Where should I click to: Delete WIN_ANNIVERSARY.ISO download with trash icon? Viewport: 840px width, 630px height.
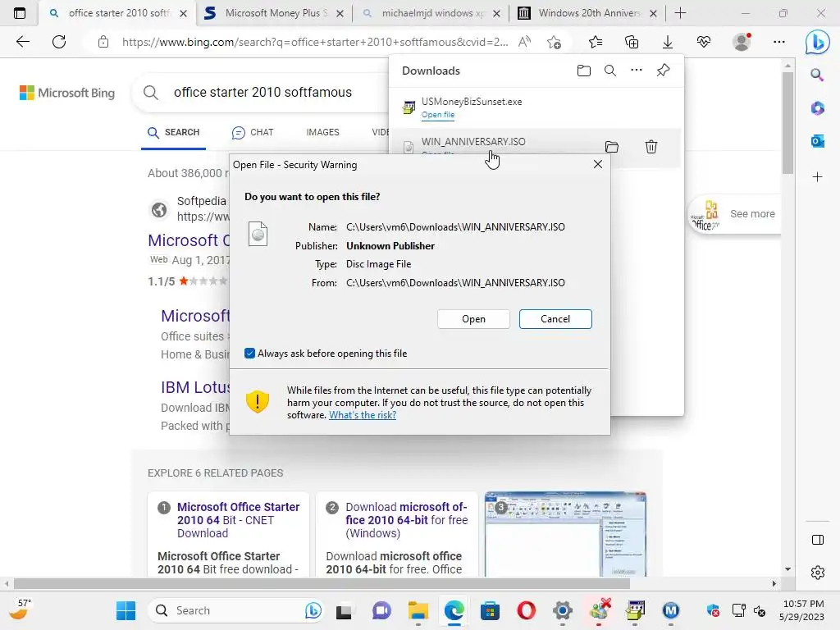point(651,147)
